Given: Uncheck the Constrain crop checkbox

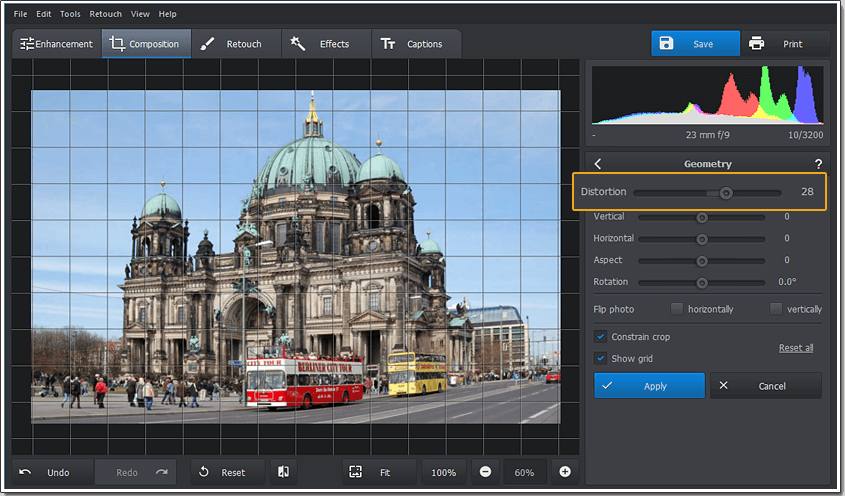Looking at the screenshot, I should coord(600,336).
